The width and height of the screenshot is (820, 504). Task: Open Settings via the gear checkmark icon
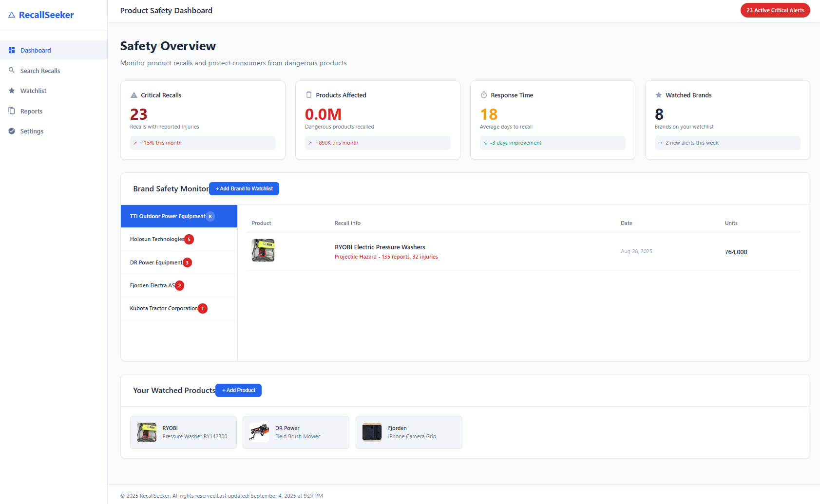pyautogui.click(x=11, y=131)
